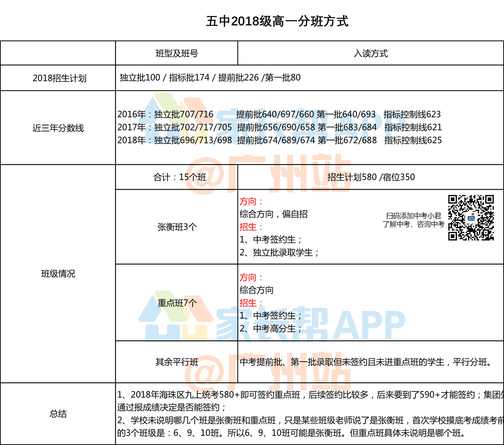
Task: Click 指标控制线623 text
Action: coord(412,114)
